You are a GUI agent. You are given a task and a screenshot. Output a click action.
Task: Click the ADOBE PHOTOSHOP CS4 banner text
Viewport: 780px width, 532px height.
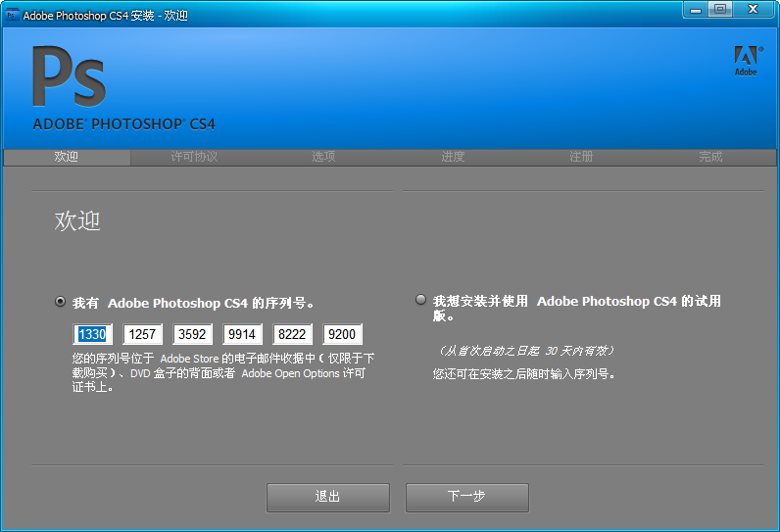point(123,124)
